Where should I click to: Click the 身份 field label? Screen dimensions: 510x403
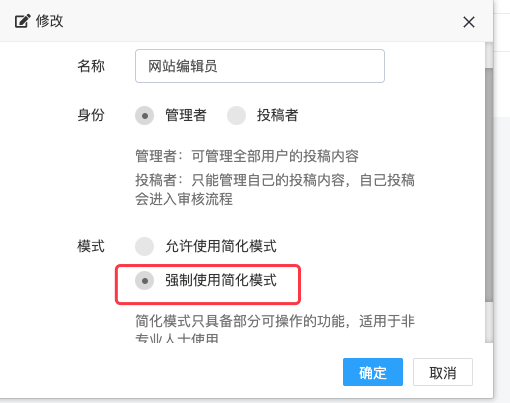point(91,115)
